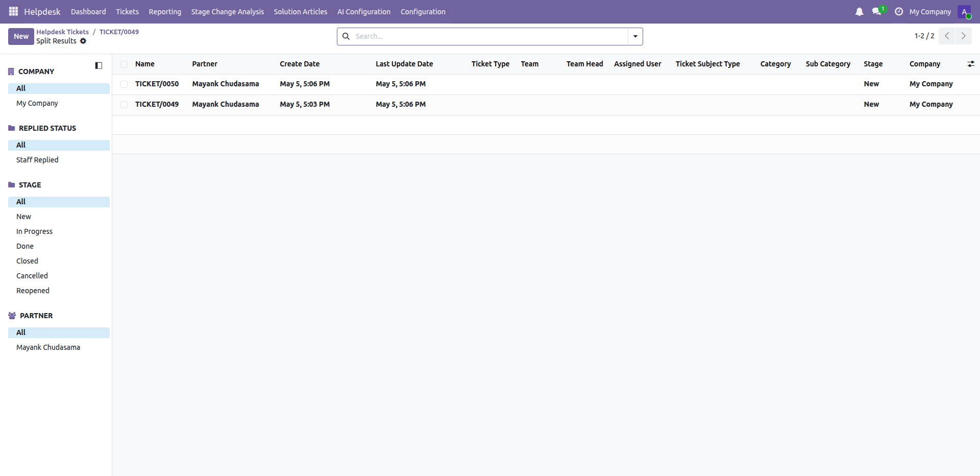Go to Helpdesk Tickets breadcrumb
Screen dimensions: 980x476
click(x=62, y=32)
